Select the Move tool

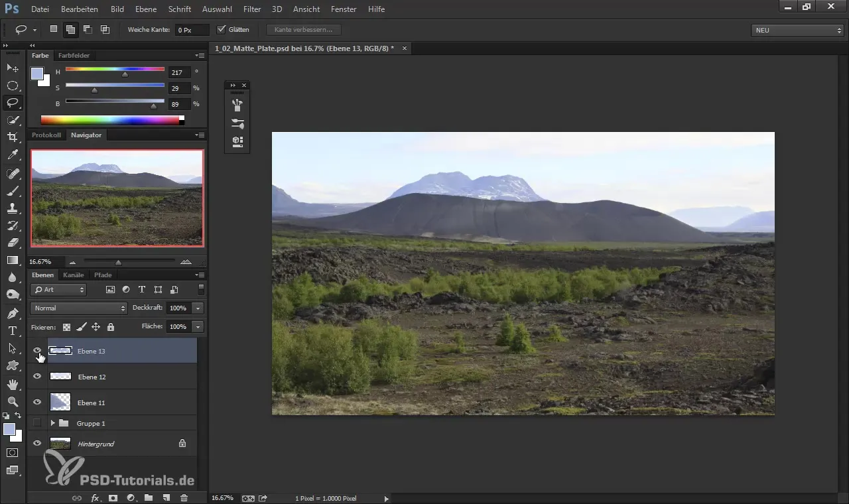click(13, 68)
